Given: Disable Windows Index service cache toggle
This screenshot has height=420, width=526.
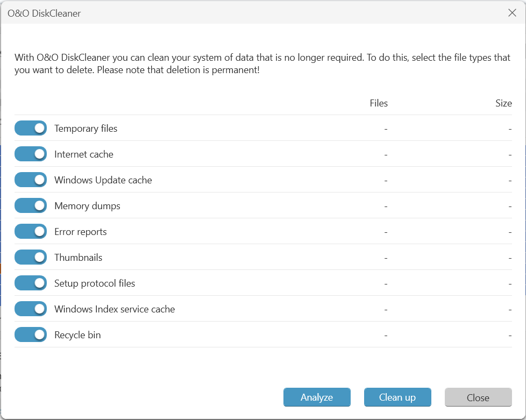Looking at the screenshot, I should coord(31,309).
